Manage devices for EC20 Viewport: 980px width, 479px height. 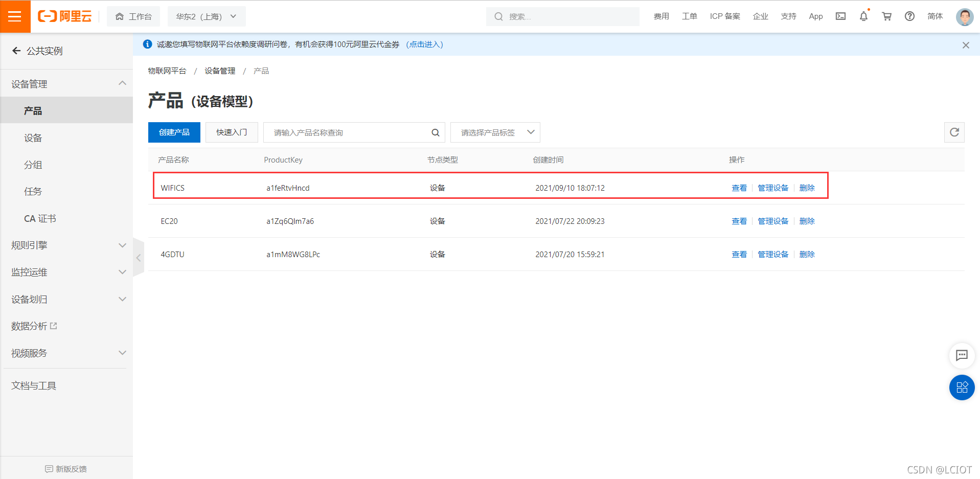click(x=773, y=221)
